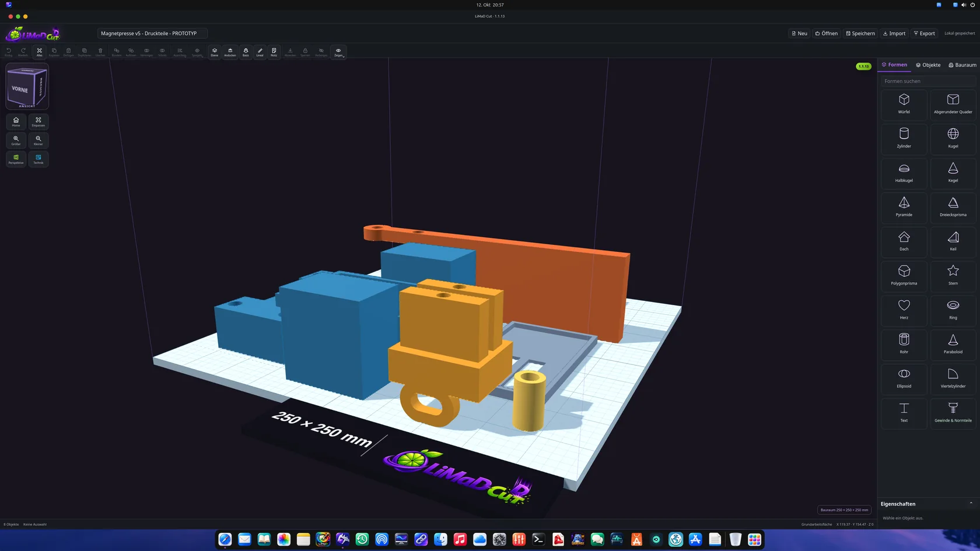Add a Rohr shape

click(x=904, y=344)
